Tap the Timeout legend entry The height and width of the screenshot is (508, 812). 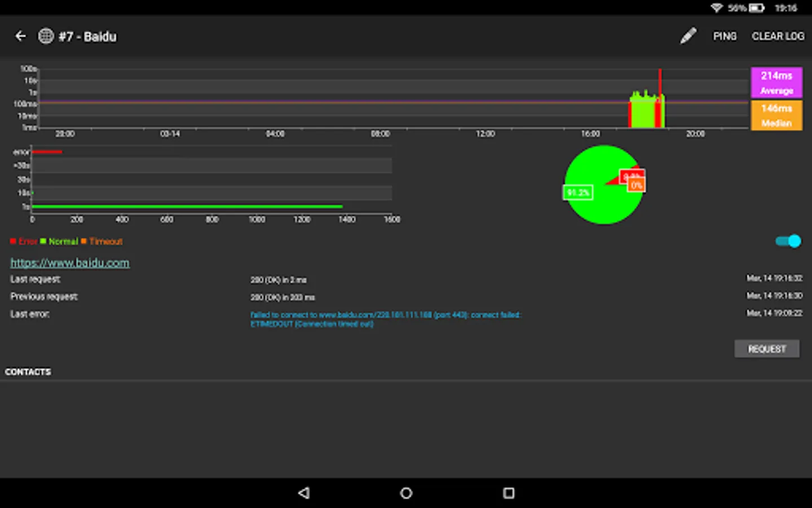(x=101, y=241)
